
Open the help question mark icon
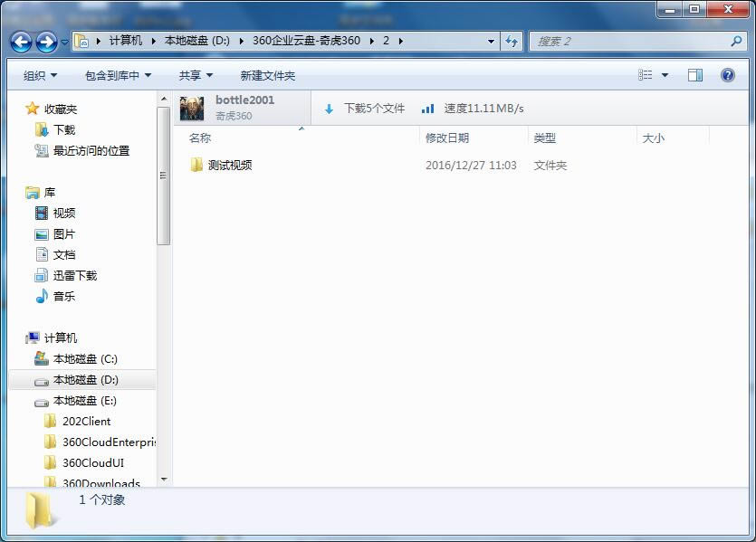727,75
